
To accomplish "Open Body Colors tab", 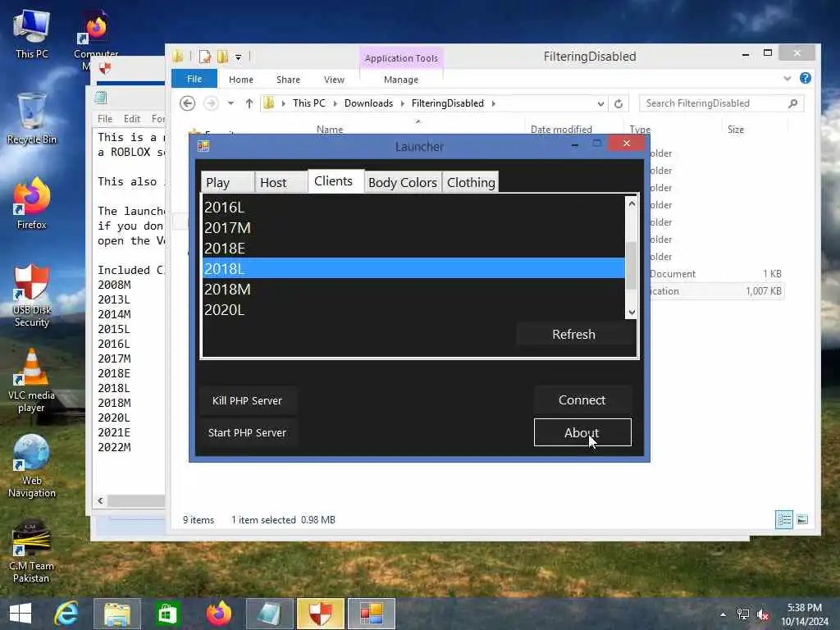I will click(x=403, y=182).
